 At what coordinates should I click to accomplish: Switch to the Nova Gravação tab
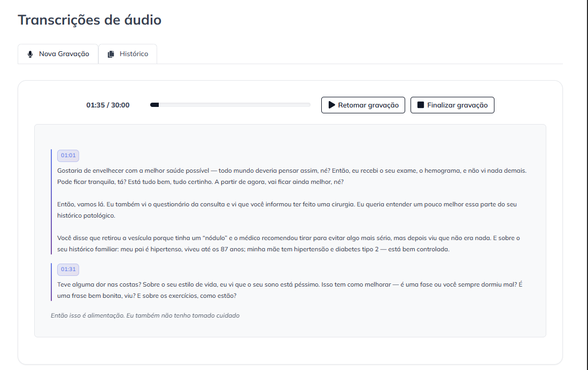point(58,54)
